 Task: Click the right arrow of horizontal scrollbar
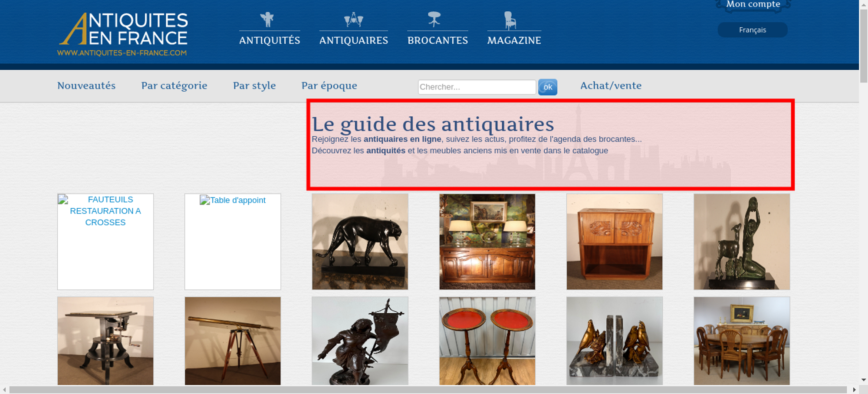(x=854, y=390)
